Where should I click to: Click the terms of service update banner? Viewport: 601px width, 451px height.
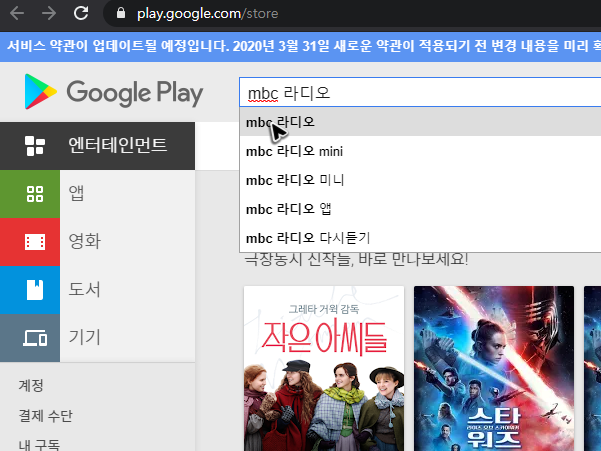click(x=300, y=46)
